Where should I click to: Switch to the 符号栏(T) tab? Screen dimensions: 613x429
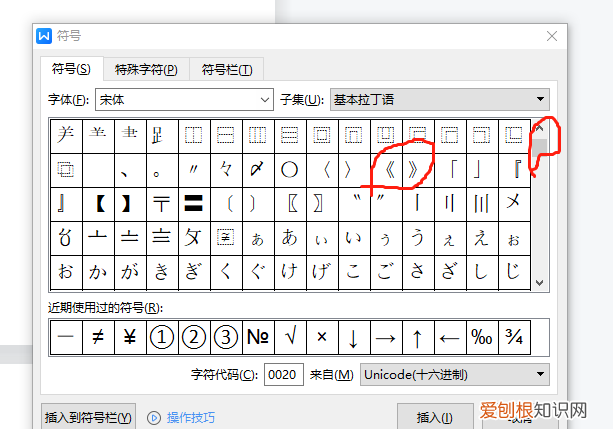tap(227, 70)
